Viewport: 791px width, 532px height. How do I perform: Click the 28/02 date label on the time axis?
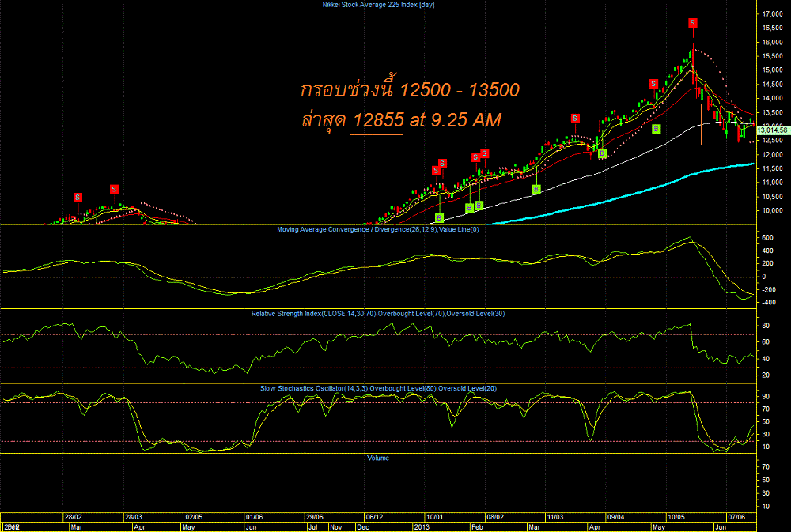coord(73,517)
